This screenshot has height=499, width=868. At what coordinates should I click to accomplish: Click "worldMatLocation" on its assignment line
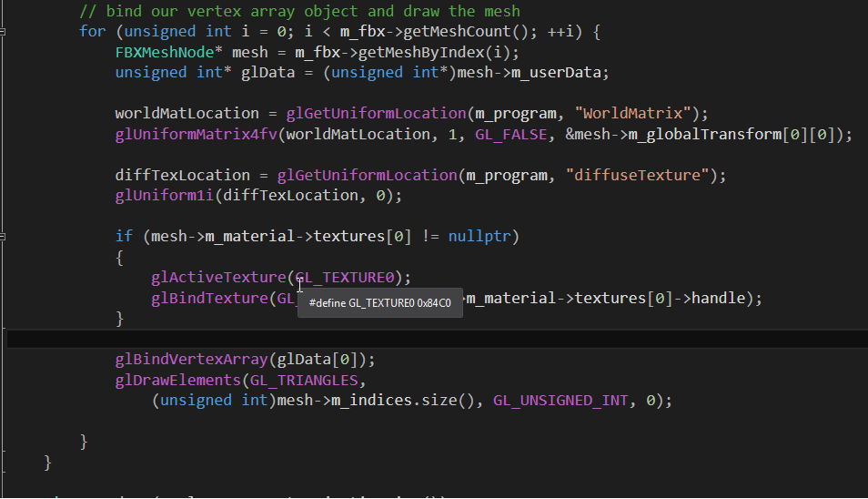[x=187, y=114]
